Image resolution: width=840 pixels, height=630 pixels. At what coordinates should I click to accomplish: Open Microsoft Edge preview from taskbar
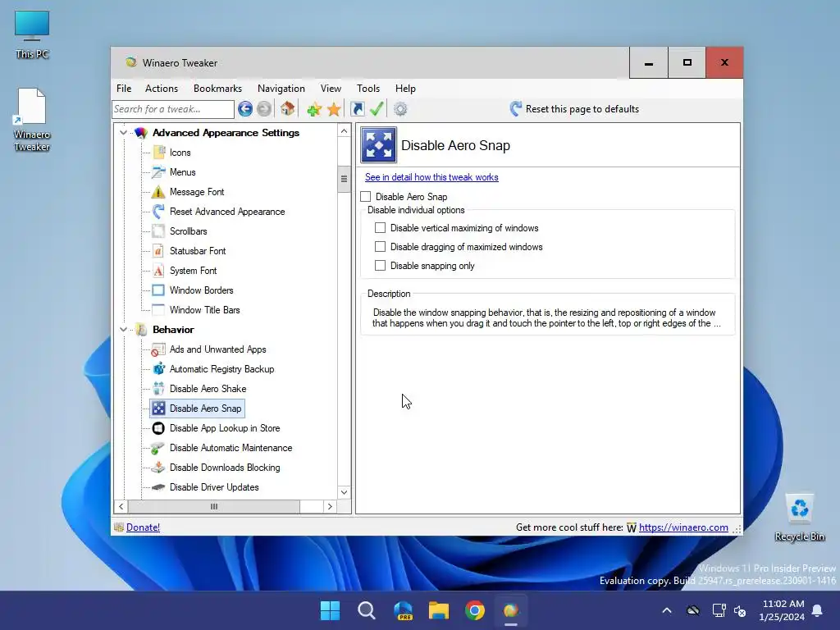coord(403,610)
